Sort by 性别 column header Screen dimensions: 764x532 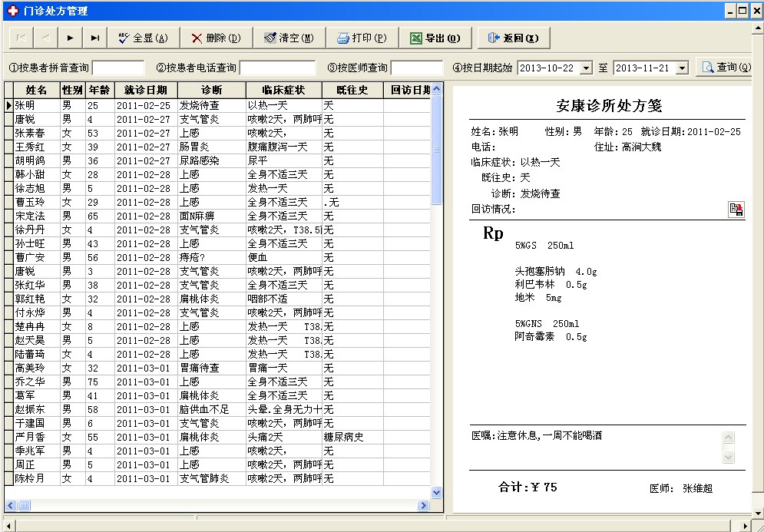(73, 90)
